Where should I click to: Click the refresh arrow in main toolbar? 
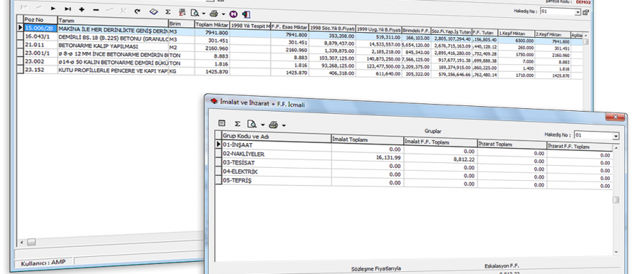point(137,12)
